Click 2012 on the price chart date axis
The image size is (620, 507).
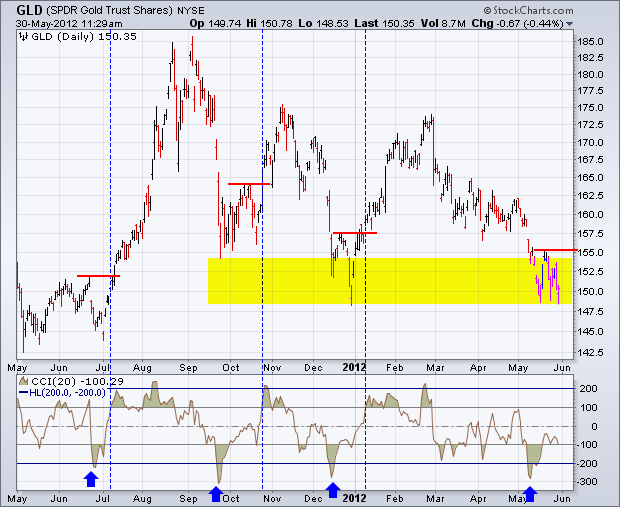354,367
